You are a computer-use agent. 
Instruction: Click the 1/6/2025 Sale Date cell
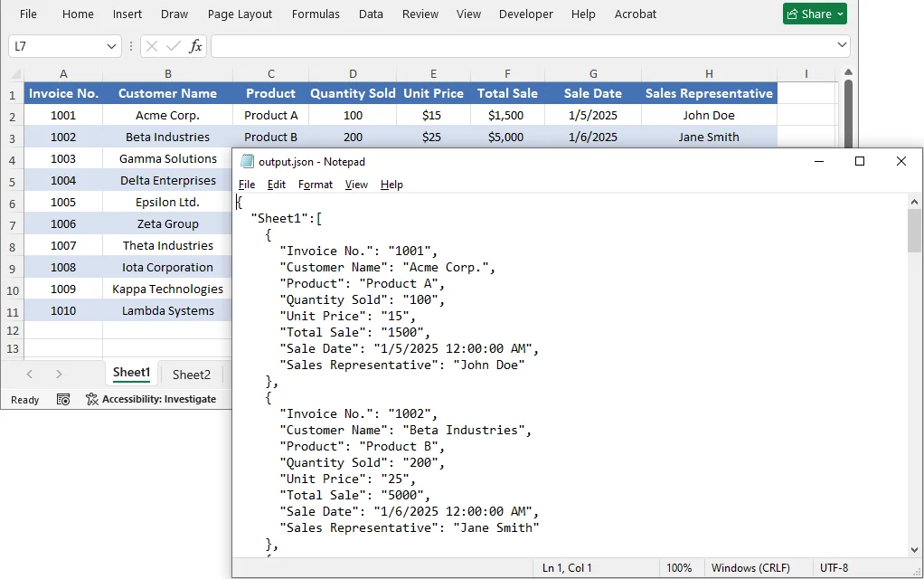click(x=593, y=137)
